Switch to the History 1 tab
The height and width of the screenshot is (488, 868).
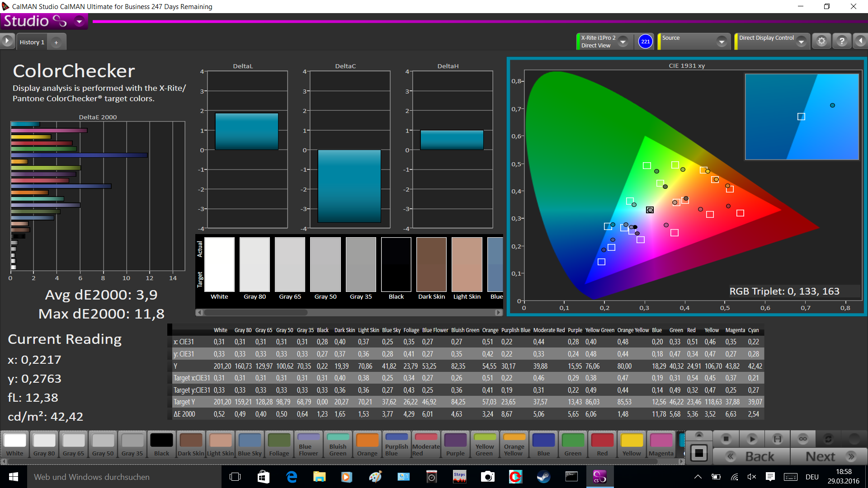(x=32, y=42)
